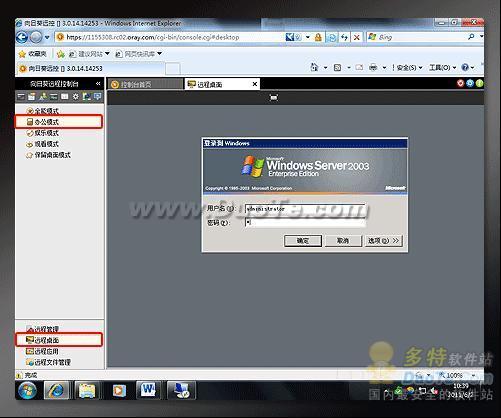Image resolution: width=501 pixels, height=418 pixels.
Task: Click the 密码 password field in login dialog
Action: point(305,222)
